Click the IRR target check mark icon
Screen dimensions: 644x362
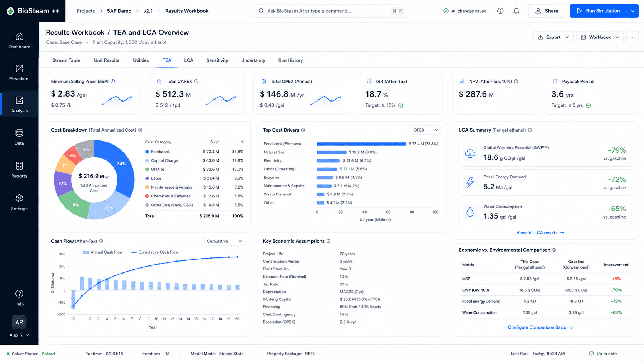pos(401,105)
